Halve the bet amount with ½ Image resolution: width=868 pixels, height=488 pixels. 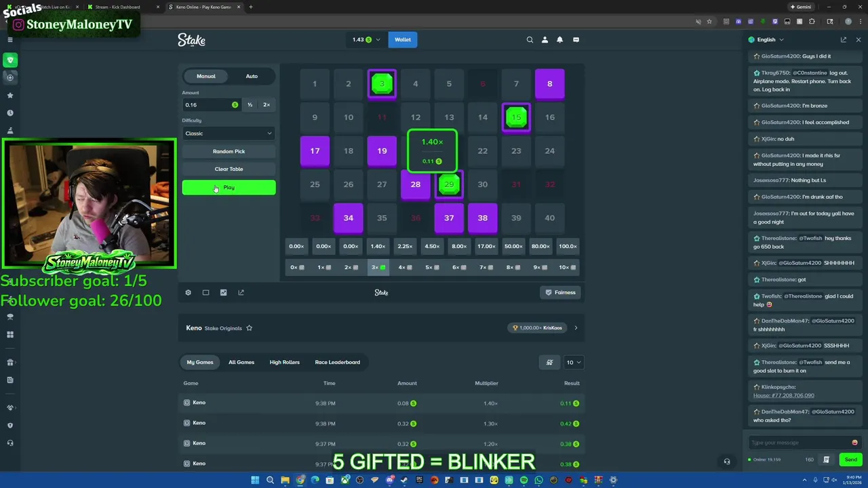250,105
